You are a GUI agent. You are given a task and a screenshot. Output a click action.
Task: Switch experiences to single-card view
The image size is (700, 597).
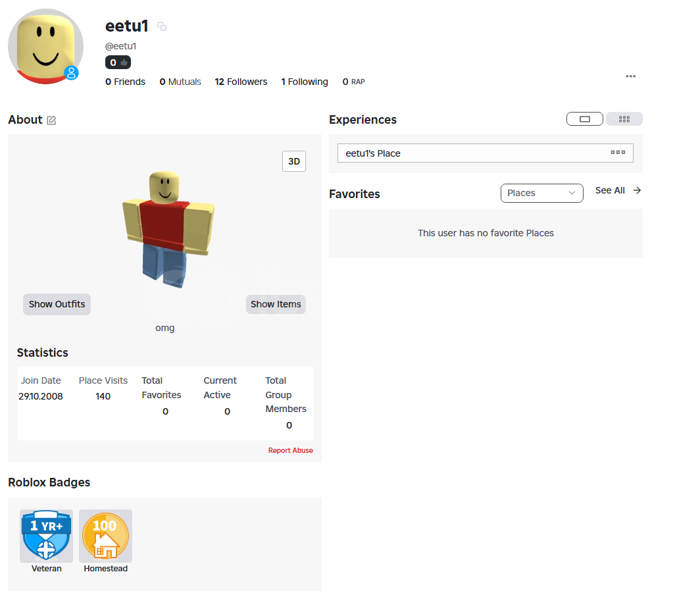[584, 118]
